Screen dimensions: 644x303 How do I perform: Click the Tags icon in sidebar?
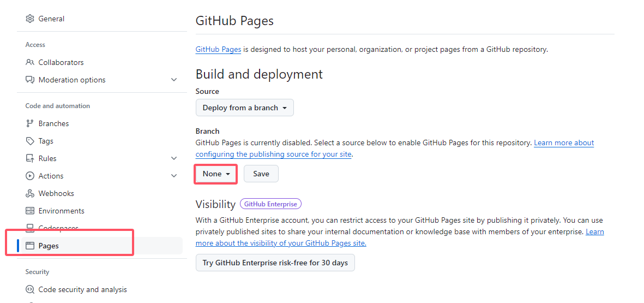tap(30, 141)
